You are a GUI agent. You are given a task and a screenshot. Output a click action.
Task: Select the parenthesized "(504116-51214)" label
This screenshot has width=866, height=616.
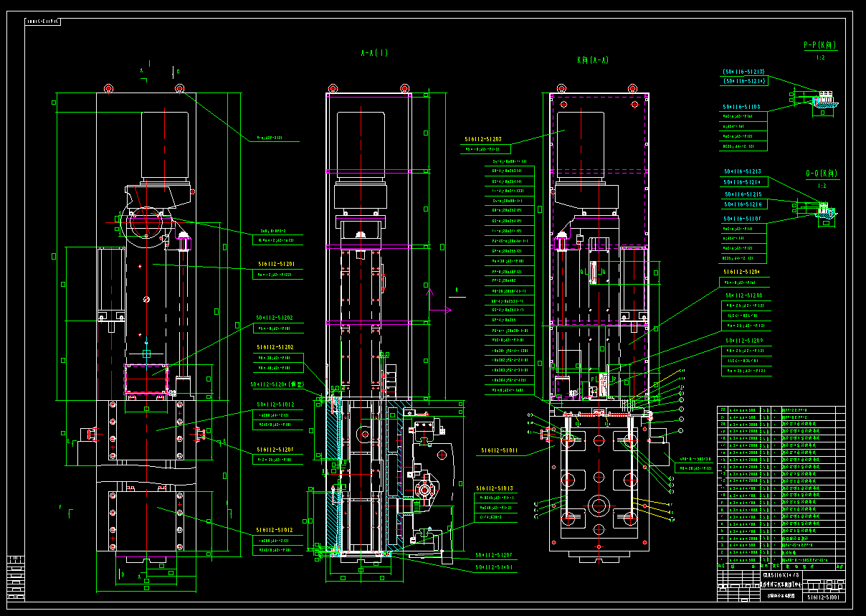pos(744,82)
